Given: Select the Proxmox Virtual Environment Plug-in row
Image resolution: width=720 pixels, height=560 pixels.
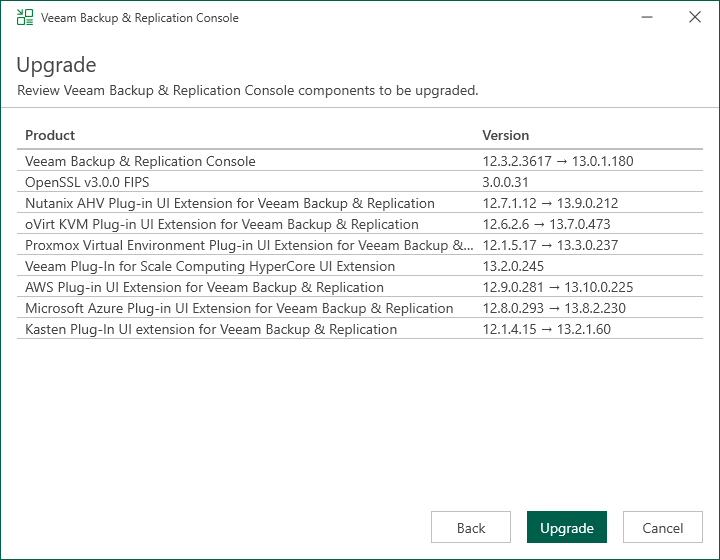Looking at the screenshot, I should (x=360, y=246).
